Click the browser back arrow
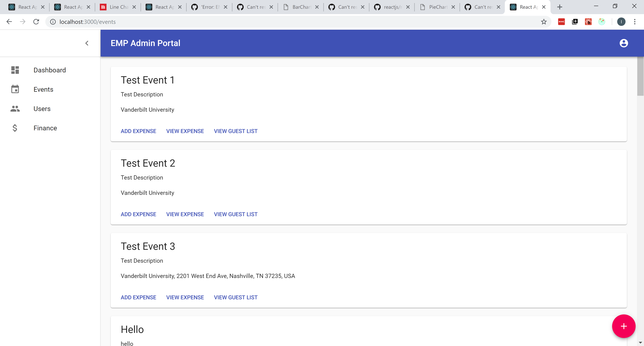This screenshot has width=644, height=346. [9, 22]
